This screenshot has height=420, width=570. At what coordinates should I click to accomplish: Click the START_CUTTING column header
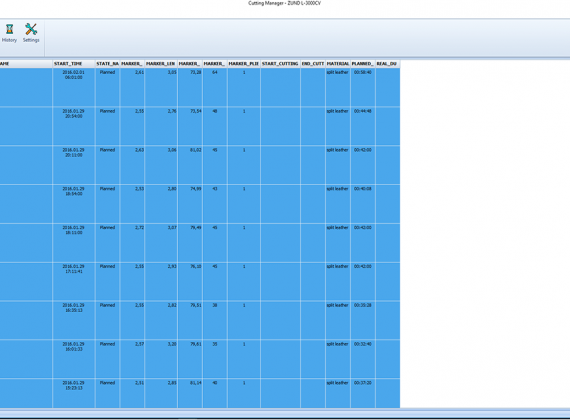(x=280, y=64)
